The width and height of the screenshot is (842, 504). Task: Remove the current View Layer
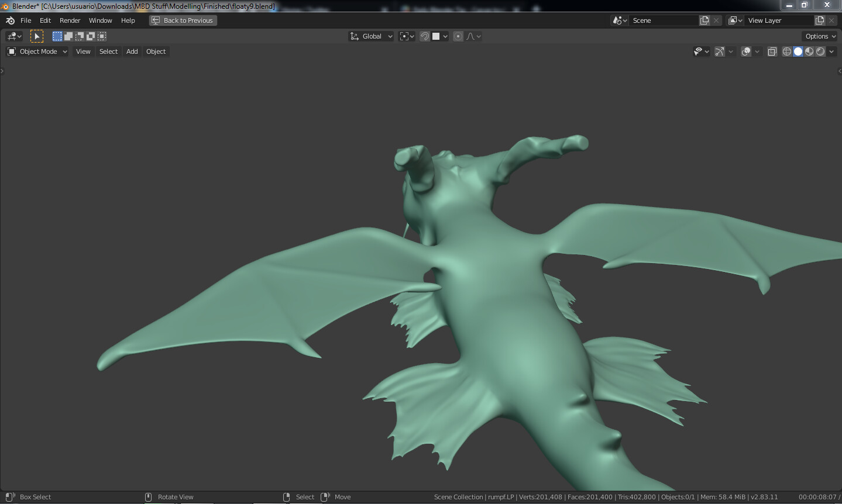(x=831, y=20)
